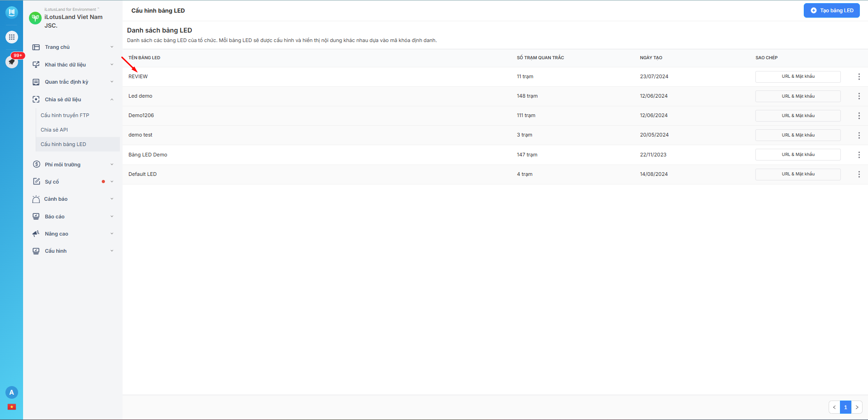Open Chia sẻ API submenu item

tap(54, 130)
